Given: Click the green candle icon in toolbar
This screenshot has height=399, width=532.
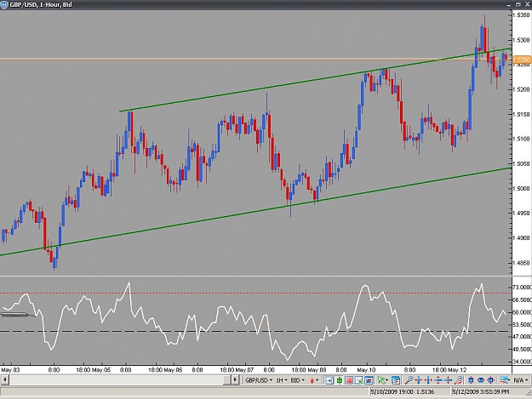Looking at the screenshot, I should tap(340, 380).
